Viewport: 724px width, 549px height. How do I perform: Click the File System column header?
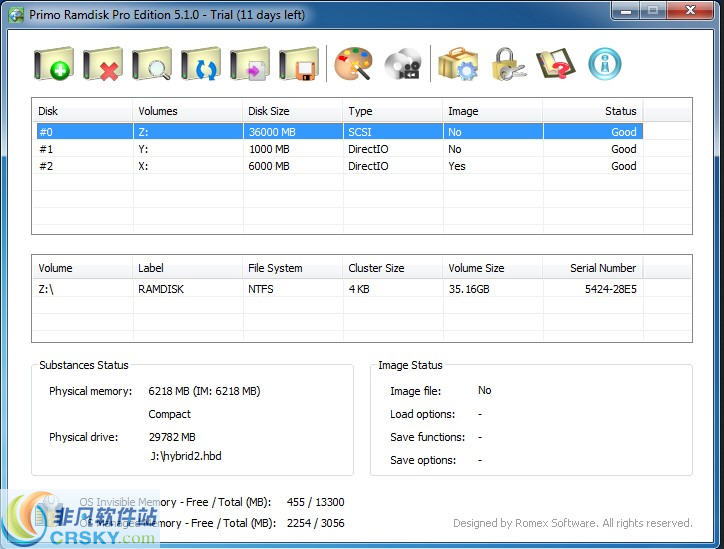(x=293, y=268)
